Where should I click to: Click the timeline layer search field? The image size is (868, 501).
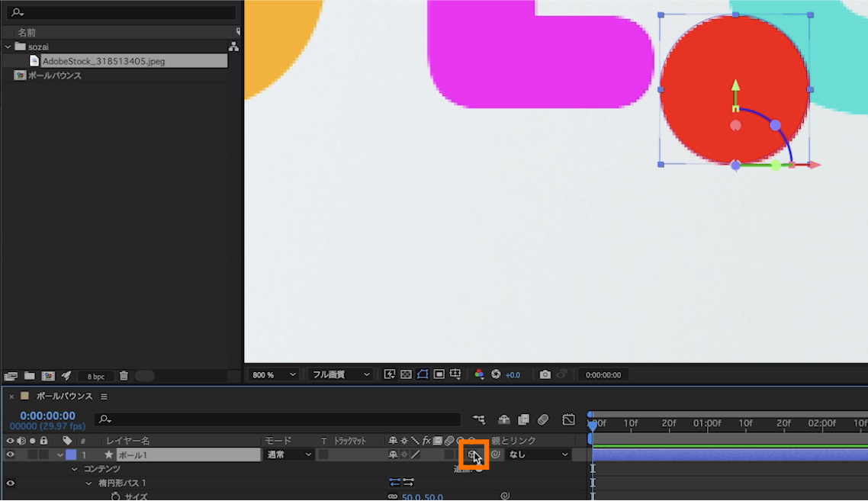[278, 419]
